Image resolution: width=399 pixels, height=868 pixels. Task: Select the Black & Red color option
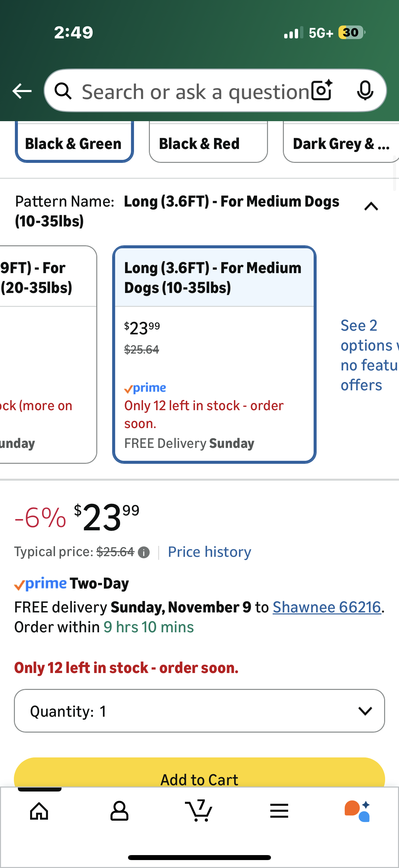[208, 144]
